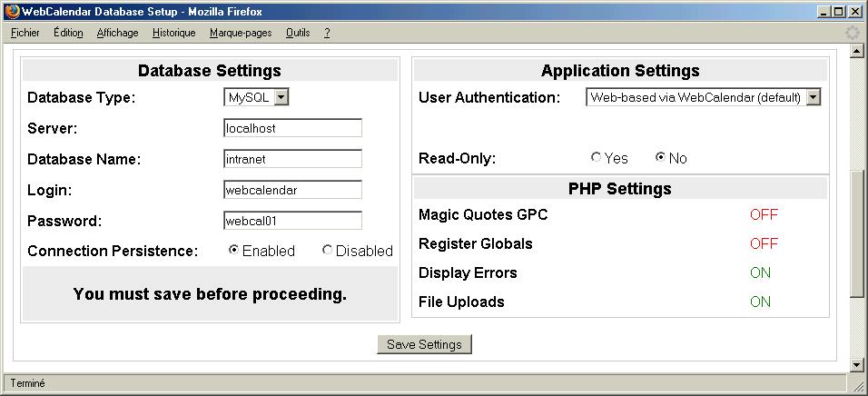Open the Fichier menu
This screenshot has width=868, height=396.
(25, 33)
